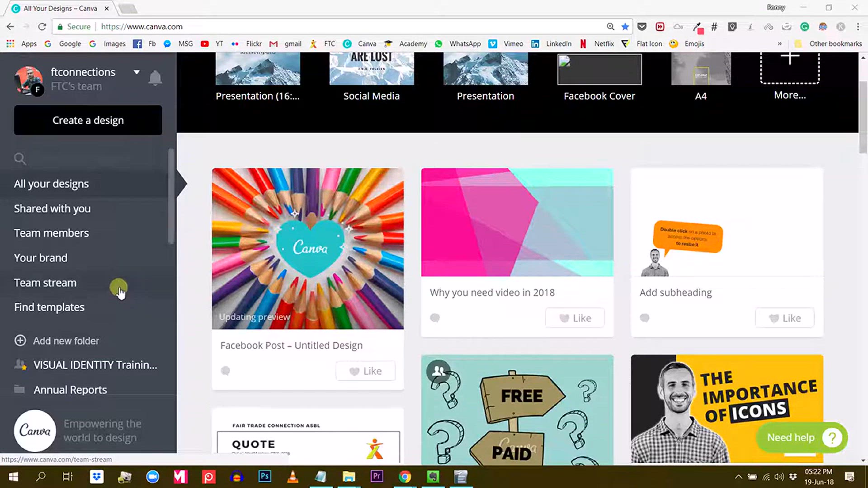The image size is (868, 488).
Task: Open All your designs in sidebar
Action: pos(51,184)
